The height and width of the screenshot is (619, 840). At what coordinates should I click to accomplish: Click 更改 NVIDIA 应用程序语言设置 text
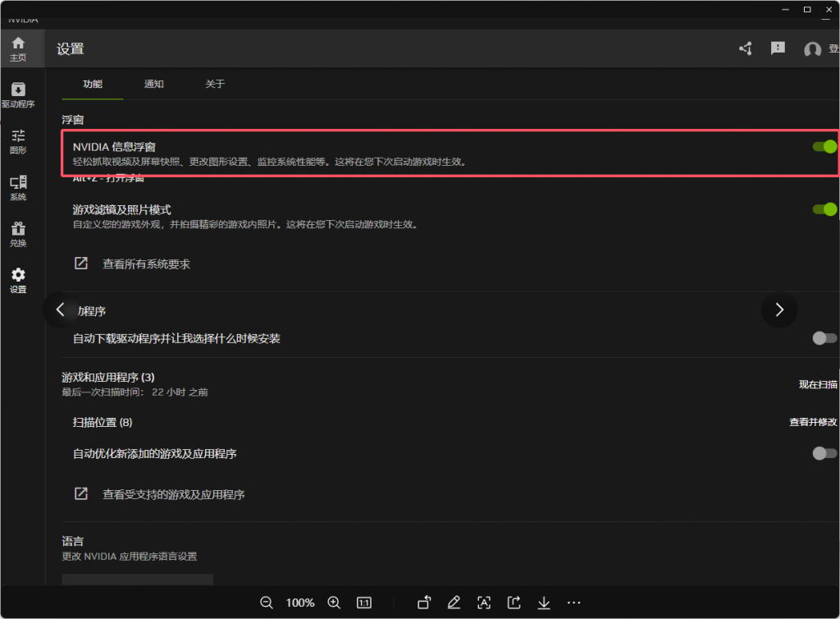pos(130,557)
